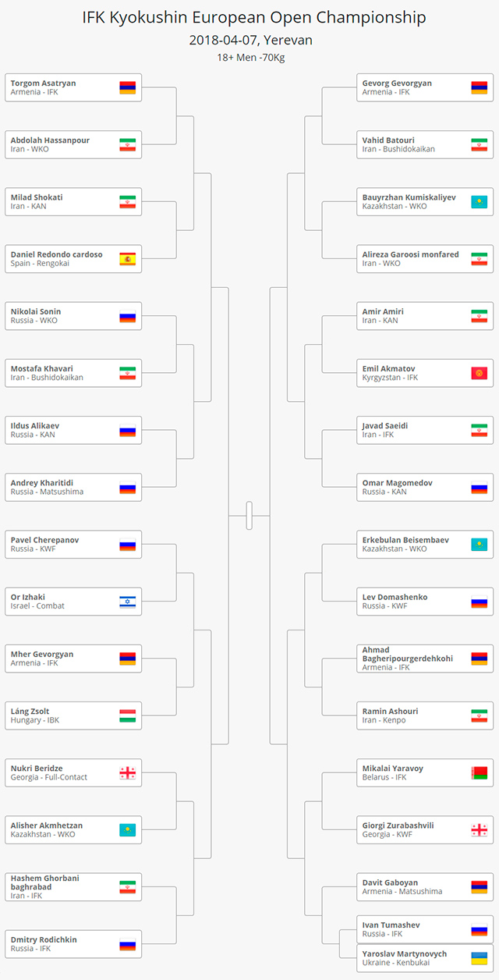The width and height of the screenshot is (499, 980).
Task: Click the Belarus flag beside Mikalai Yaravoy
Action: coord(480,772)
